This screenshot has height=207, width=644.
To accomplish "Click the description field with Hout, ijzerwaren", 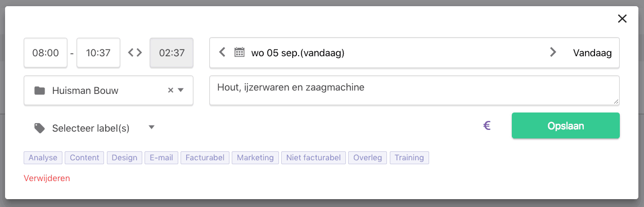I will (415, 91).
